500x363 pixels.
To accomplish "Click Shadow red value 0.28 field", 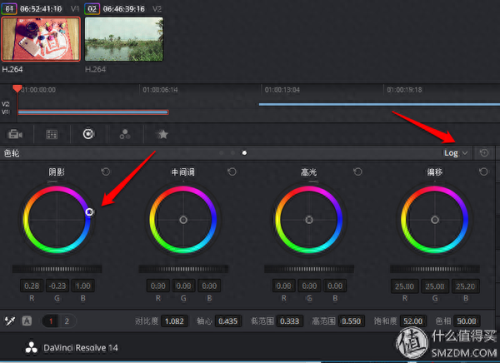I will [32, 286].
